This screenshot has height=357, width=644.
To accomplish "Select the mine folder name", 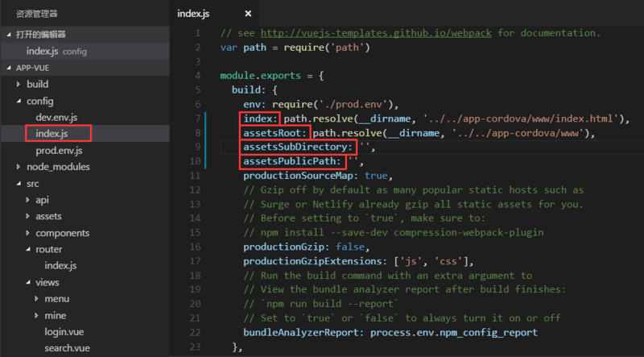I will (56, 315).
